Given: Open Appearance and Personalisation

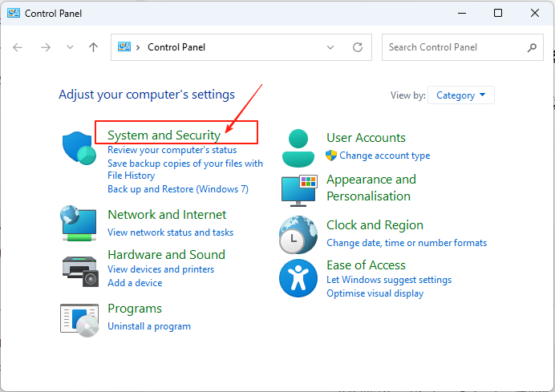Looking at the screenshot, I should tap(371, 188).
